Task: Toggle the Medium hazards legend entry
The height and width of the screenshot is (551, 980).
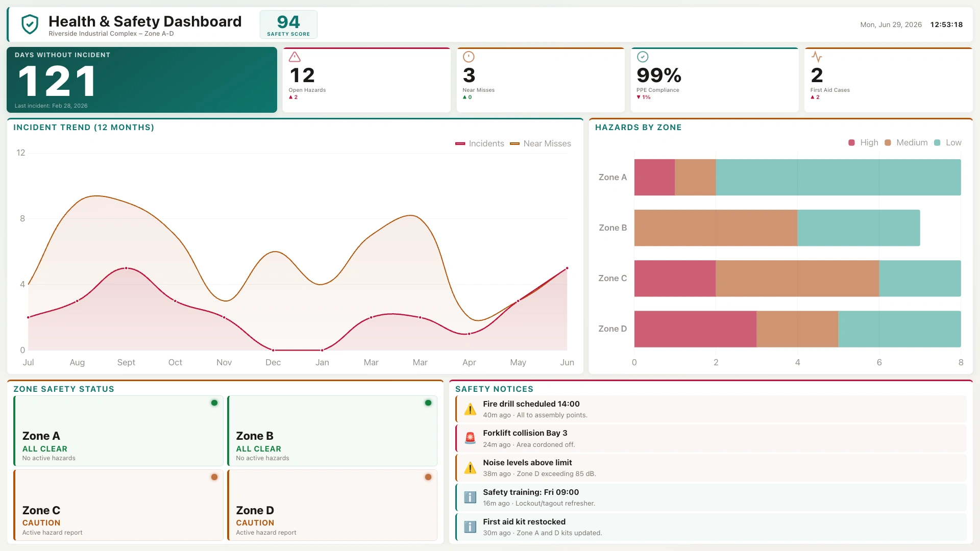Action: coord(906,143)
